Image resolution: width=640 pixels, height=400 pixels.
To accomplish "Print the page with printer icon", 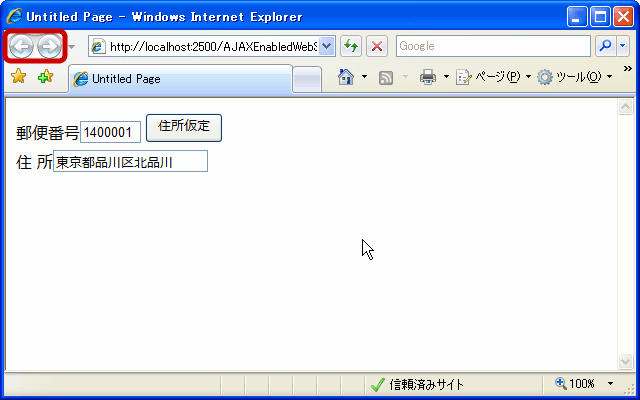I will pos(428,77).
